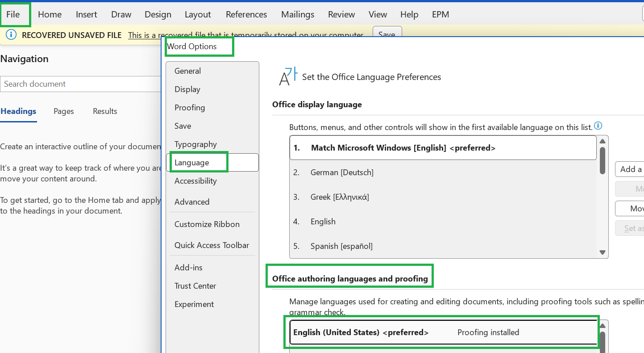Viewport: 644px width, 353px height.
Task: Open the Review ribbon tab
Action: click(x=341, y=14)
